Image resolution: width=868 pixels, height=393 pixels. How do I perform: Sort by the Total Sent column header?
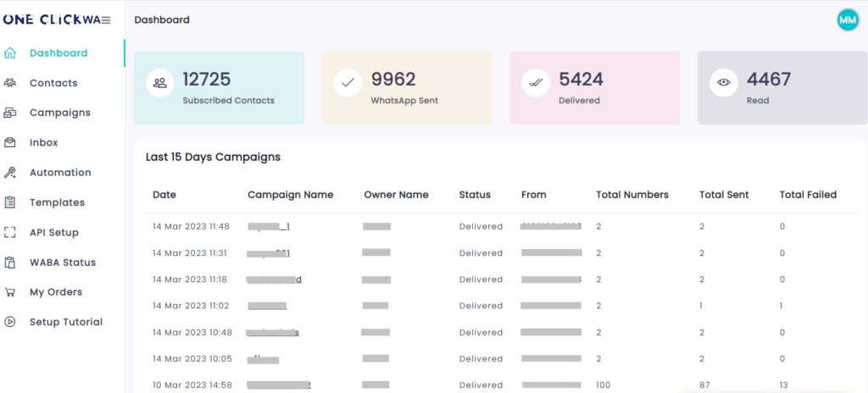(x=723, y=195)
